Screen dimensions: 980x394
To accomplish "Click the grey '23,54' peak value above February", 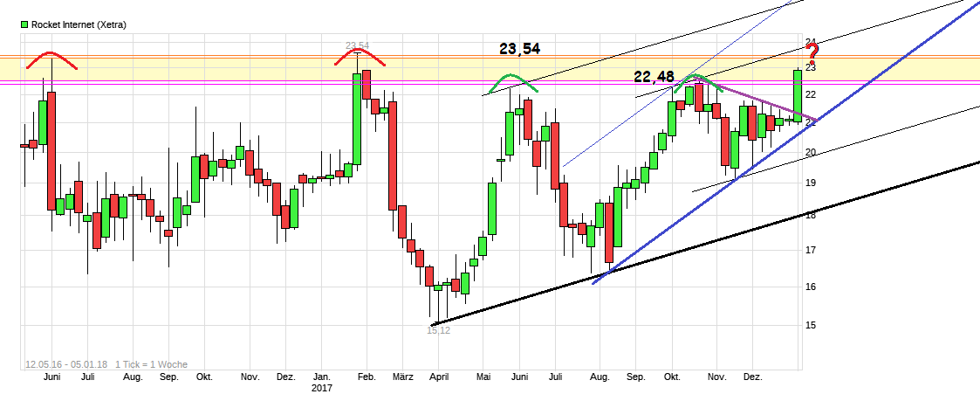I will point(358,45).
